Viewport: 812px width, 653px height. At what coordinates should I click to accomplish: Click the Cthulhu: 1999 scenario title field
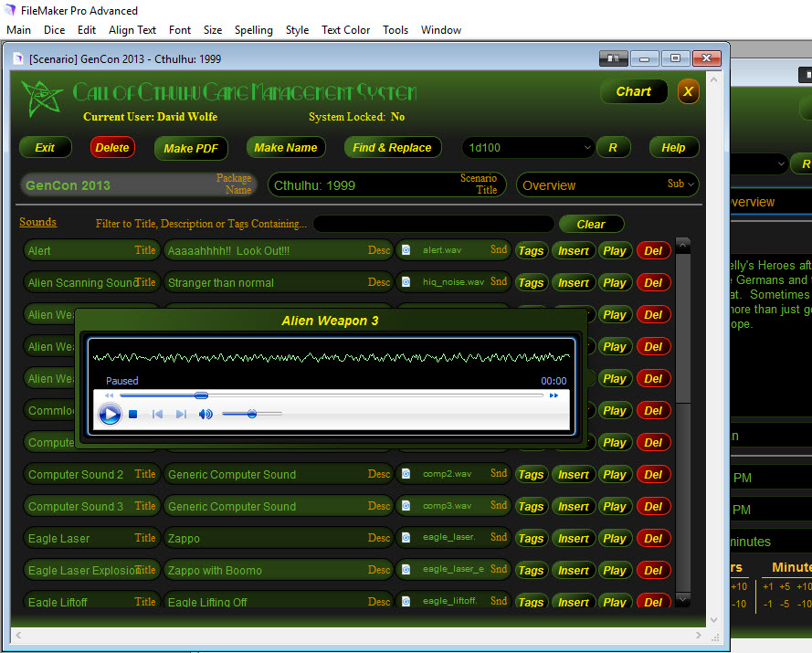tap(386, 184)
